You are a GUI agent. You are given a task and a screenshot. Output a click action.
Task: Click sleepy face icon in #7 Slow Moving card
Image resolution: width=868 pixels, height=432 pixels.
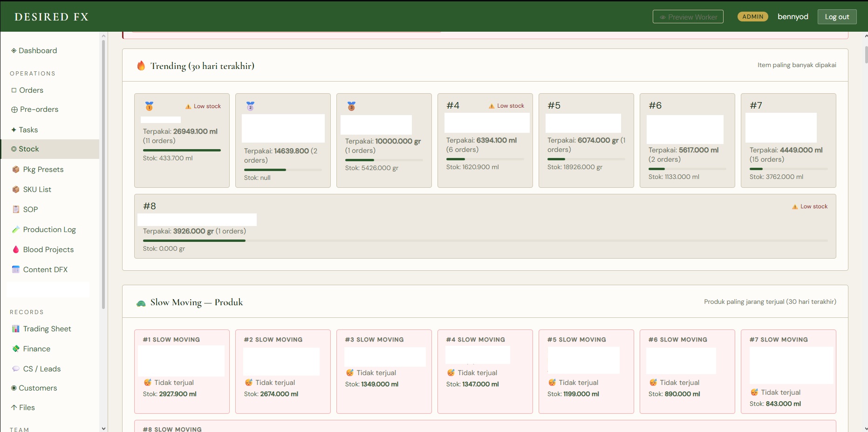coord(754,392)
